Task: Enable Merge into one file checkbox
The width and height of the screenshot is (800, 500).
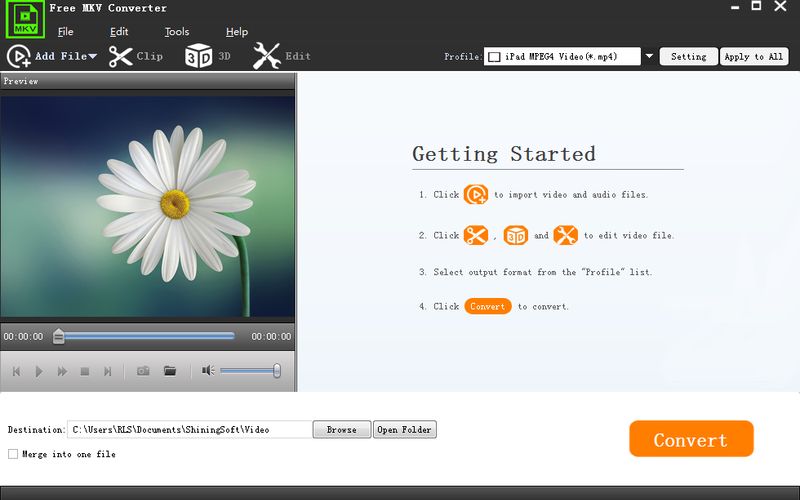Action: click(x=13, y=454)
